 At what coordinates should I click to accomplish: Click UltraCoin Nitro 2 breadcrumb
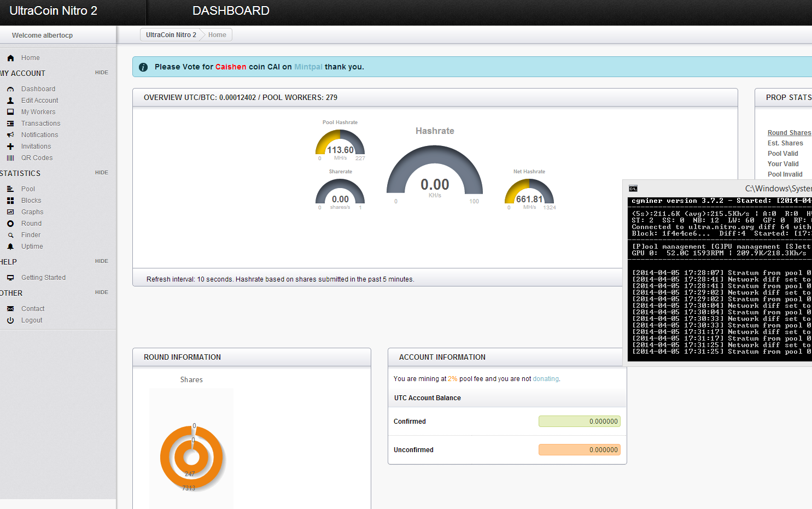[171, 35]
